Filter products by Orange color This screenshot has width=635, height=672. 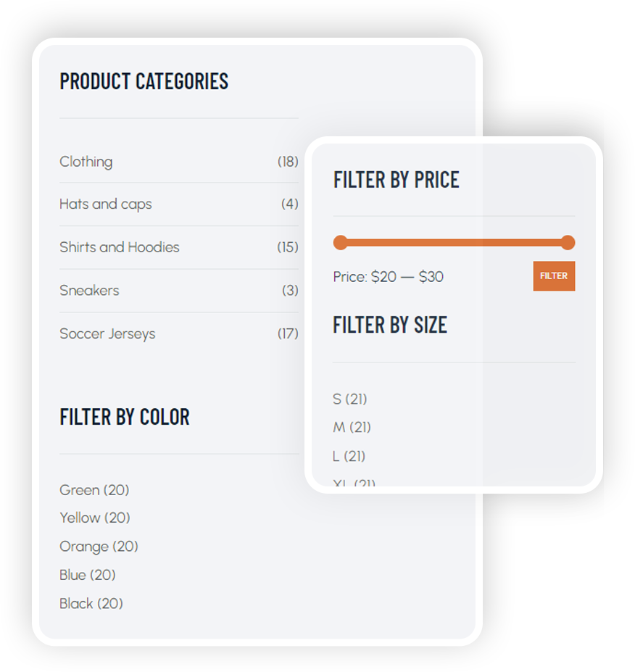(x=99, y=547)
